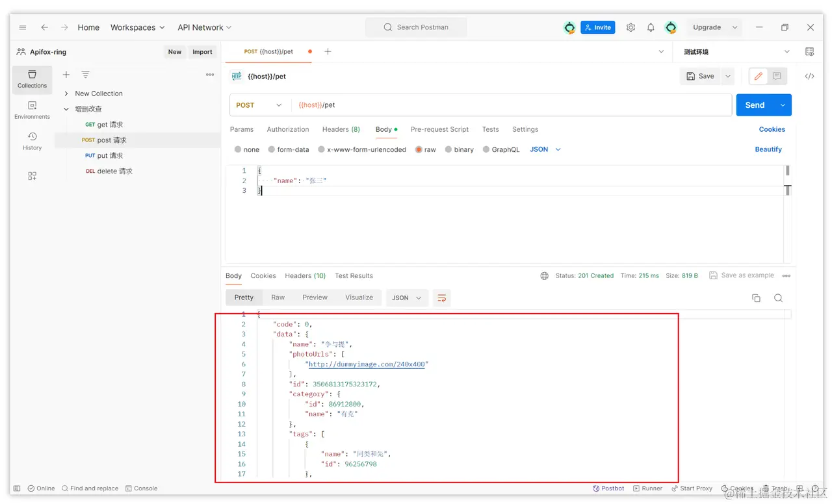Copy the response body
The width and height of the screenshot is (832, 504).
click(x=756, y=298)
